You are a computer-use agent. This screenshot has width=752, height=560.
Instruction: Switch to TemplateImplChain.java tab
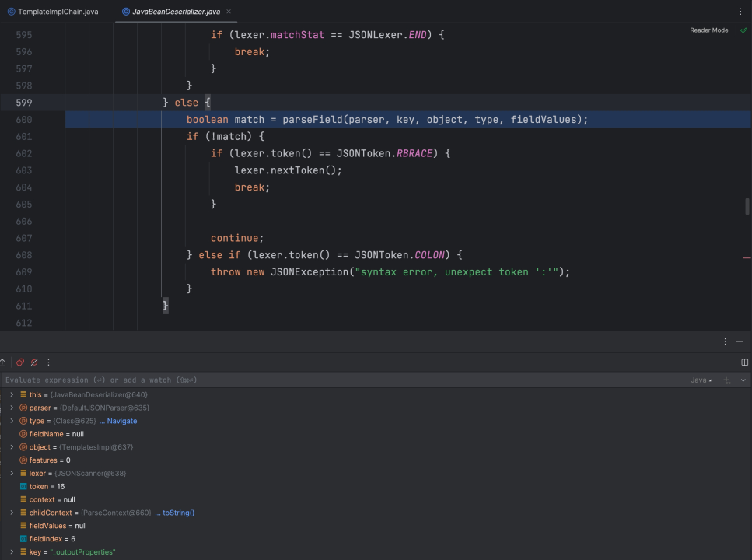click(x=53, y=12)
